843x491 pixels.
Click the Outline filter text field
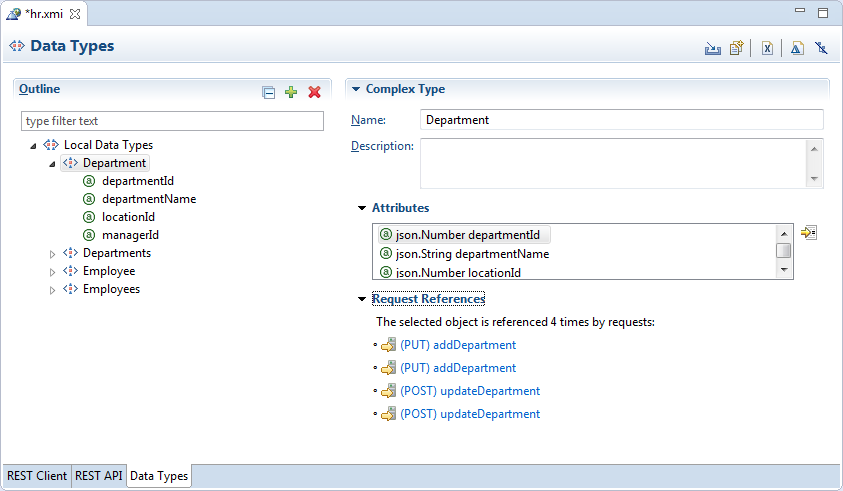(172, 121)
